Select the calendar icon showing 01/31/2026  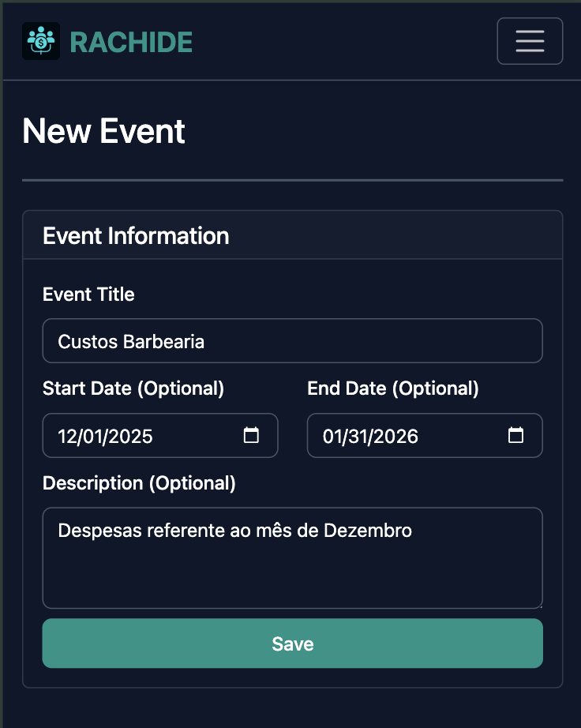point(516,435)
